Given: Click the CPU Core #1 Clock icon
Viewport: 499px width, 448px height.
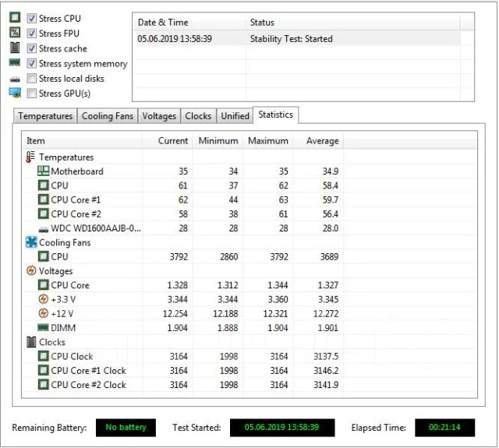Looking at the screenshot, I should coord(44,370).
